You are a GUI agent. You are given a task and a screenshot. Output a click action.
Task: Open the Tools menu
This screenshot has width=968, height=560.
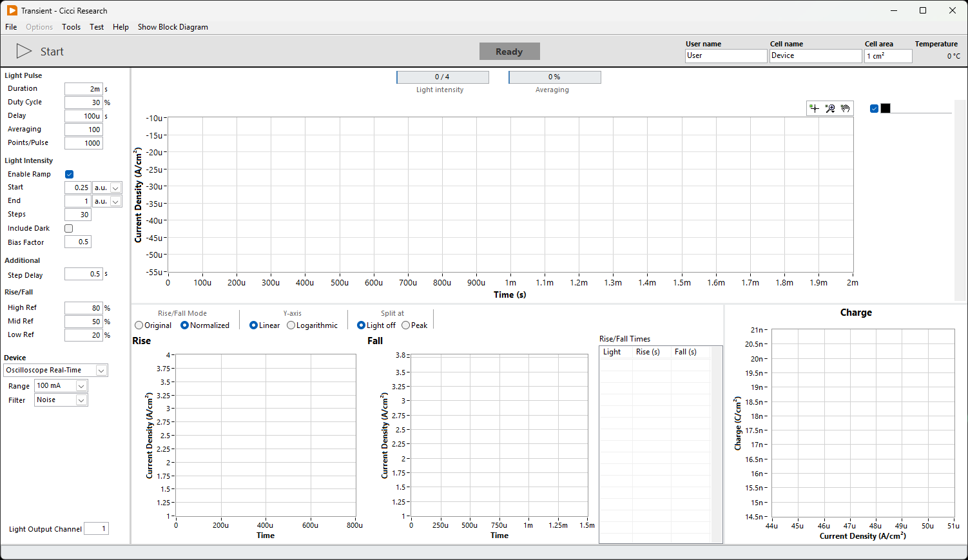click(71, 27)
